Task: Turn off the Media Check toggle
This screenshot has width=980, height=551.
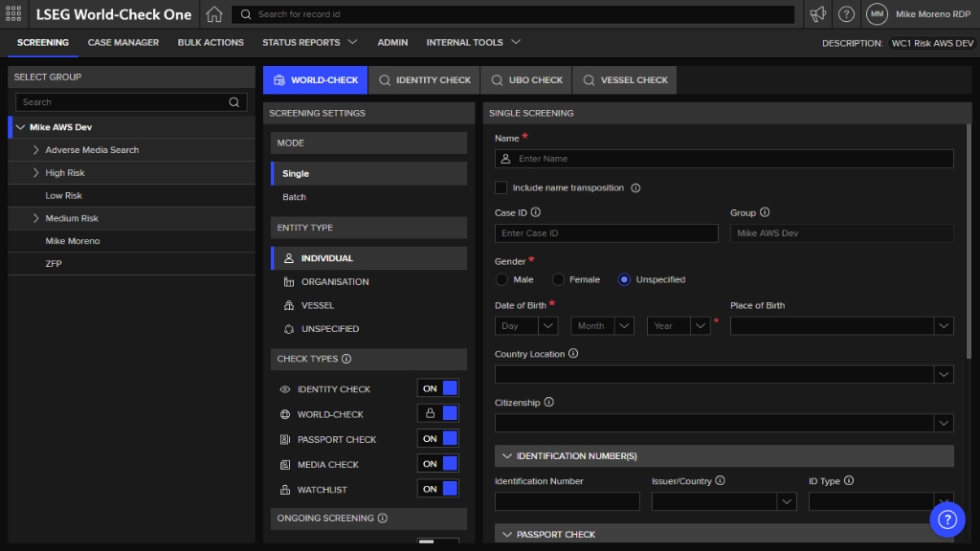Action: click(438, 464)
